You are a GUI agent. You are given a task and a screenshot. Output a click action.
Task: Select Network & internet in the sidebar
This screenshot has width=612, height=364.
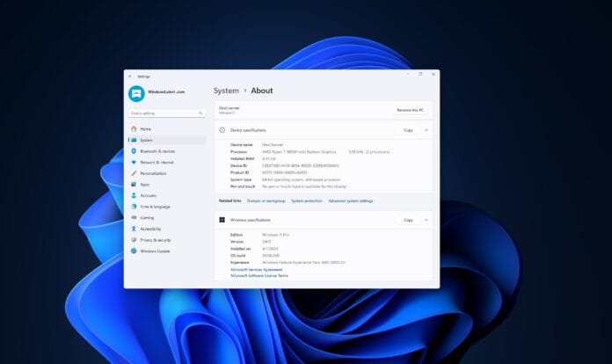click(157, 162)
